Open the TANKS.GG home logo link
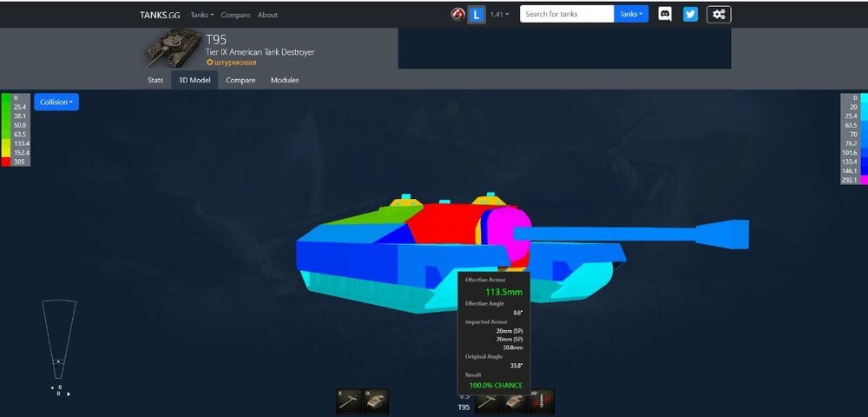This screenshot has height=417, width=868. [x=160, y=15]
